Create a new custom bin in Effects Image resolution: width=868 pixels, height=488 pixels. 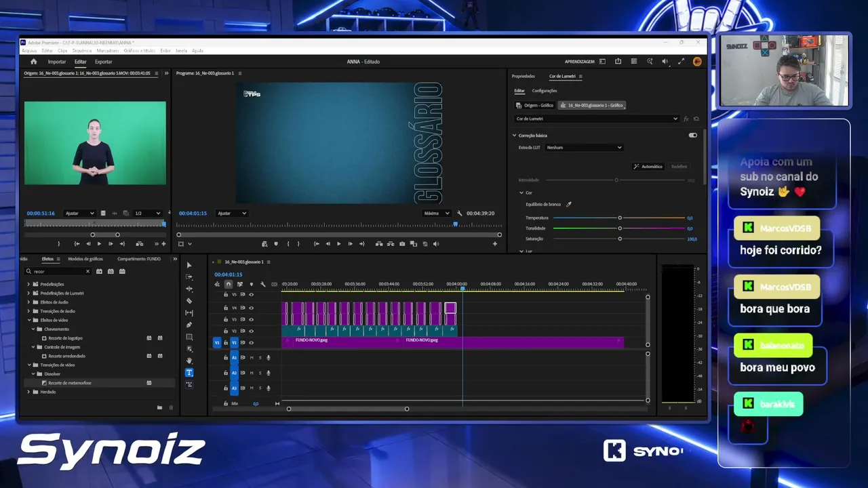click(159, 407)
